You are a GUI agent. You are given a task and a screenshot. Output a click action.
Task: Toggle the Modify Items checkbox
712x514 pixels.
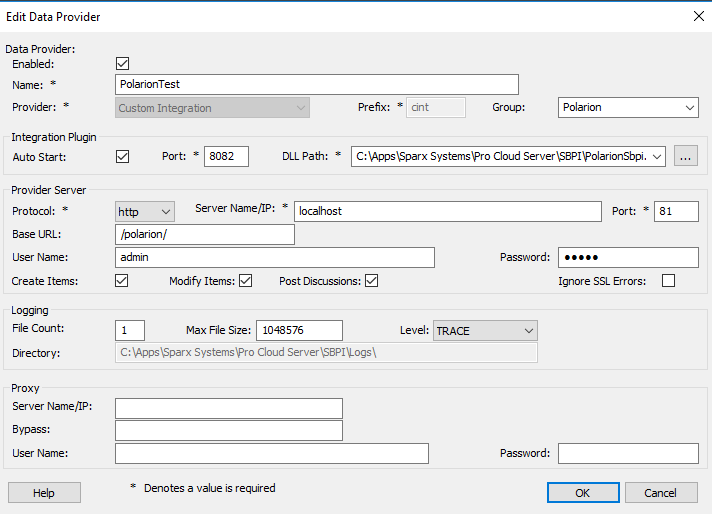point(246,281)
